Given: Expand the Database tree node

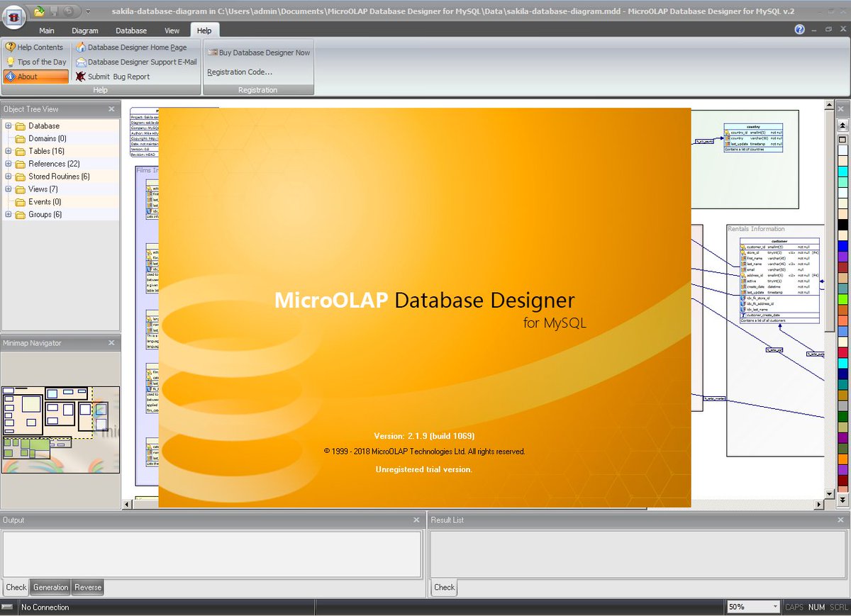Looking at the screenshot, I should (x=9, y=126).
